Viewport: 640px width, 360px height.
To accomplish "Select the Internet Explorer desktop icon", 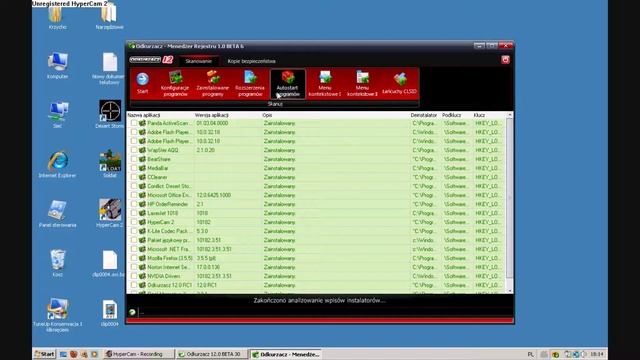I will pos(58,164).
